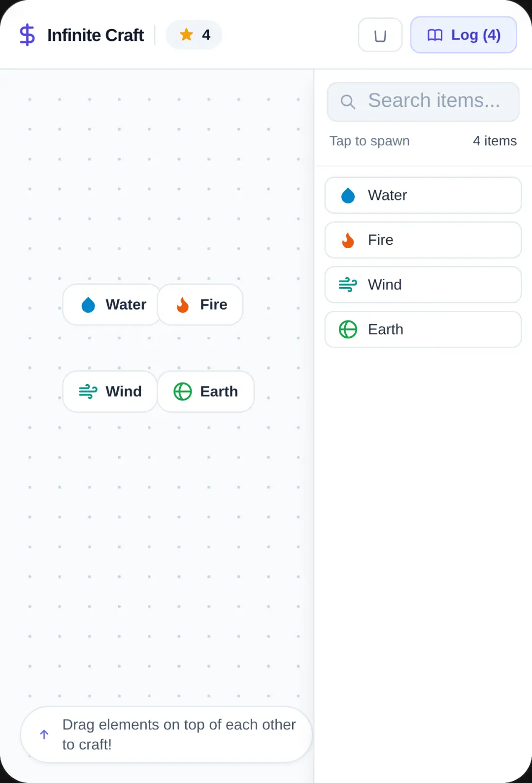532x783 pixels.
Task: Spawn Wind from the sidebar list
Action: pos(423,285)
